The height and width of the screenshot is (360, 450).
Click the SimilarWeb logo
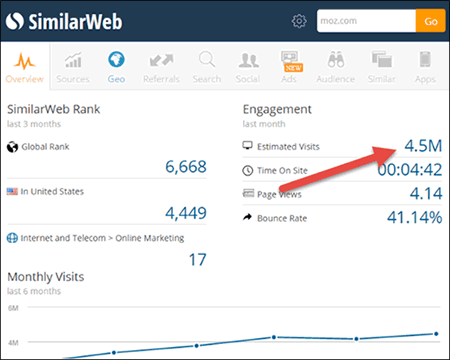(x=64, y=21)
